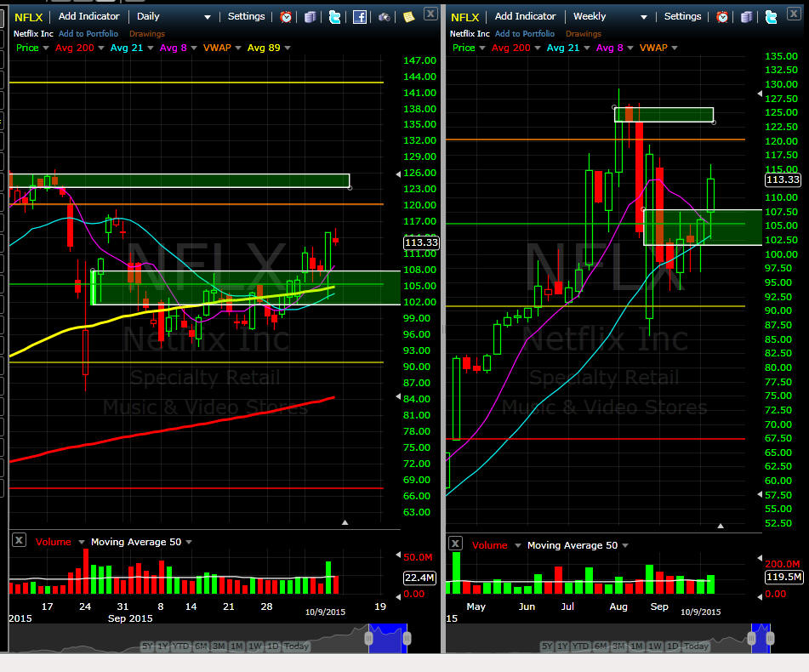
Task: Select the 5Y range in Weekly chart
Action: point(548,646)
